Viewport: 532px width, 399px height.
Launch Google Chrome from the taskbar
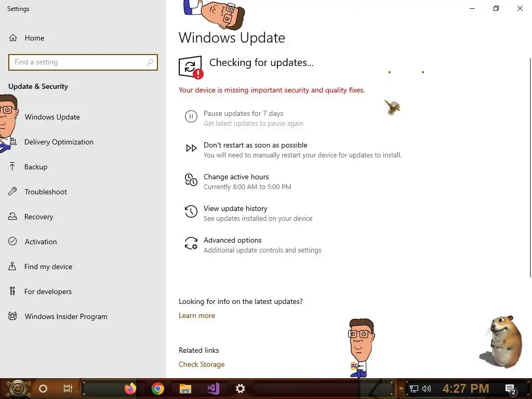(x=158, y=389)
